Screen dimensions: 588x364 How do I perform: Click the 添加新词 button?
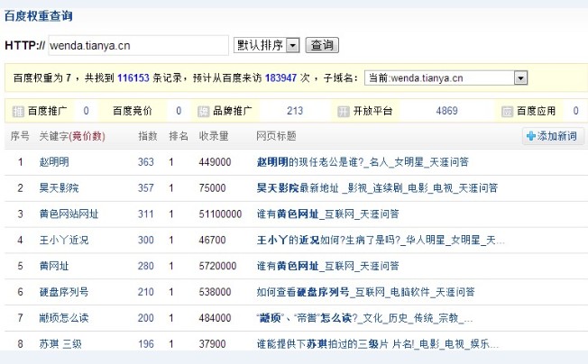[x=553, y=136]
